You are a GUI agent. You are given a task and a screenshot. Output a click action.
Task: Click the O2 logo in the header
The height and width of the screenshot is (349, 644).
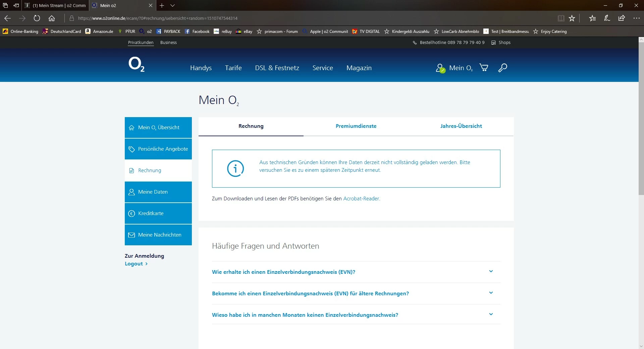click(x=137, y=64)
